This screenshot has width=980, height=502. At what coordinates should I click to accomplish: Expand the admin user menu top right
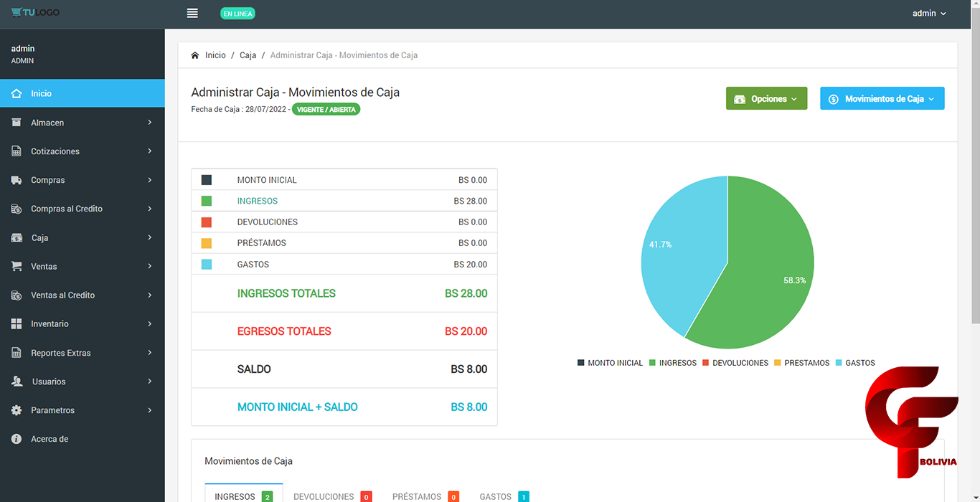(928, 14)
